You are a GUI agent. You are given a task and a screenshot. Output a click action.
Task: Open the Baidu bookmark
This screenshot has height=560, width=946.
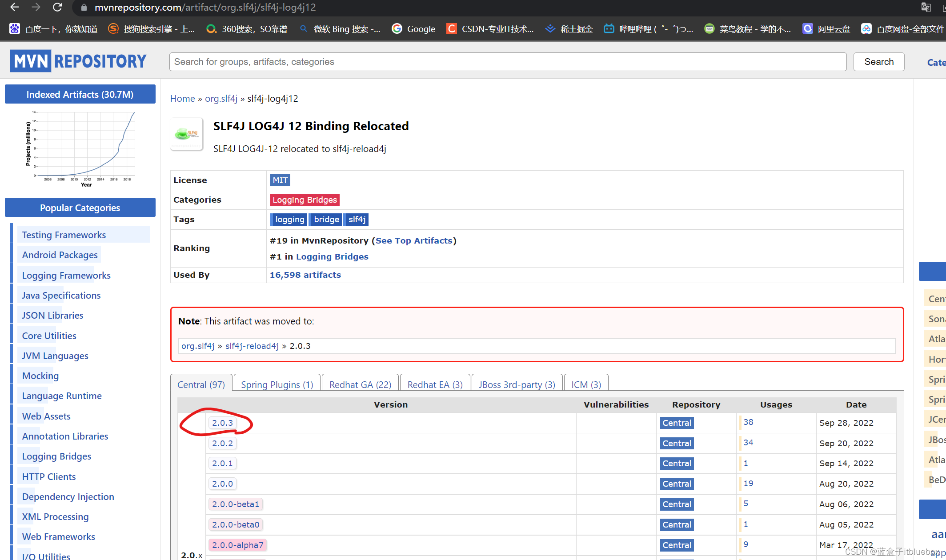tap(53, 29)
